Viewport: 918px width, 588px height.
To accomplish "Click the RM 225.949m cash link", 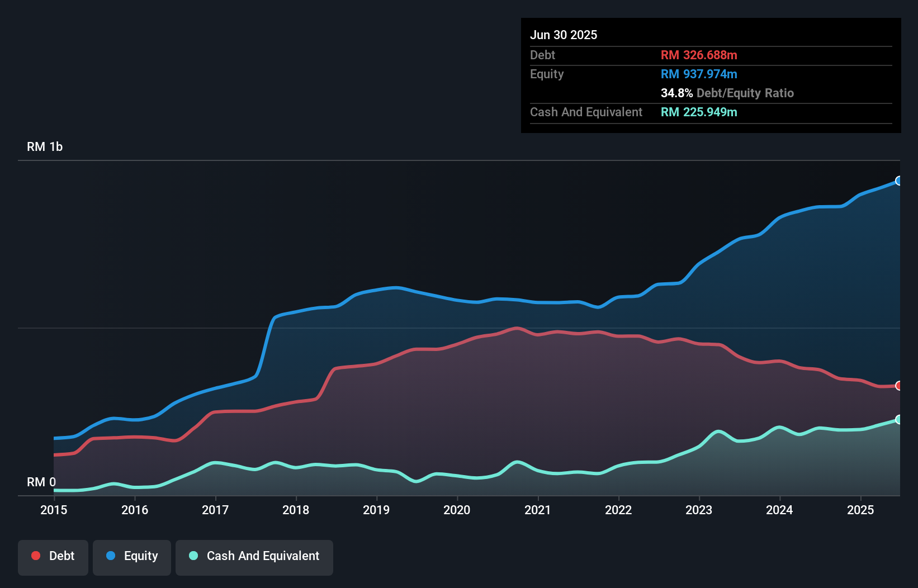I will point(699,112).
